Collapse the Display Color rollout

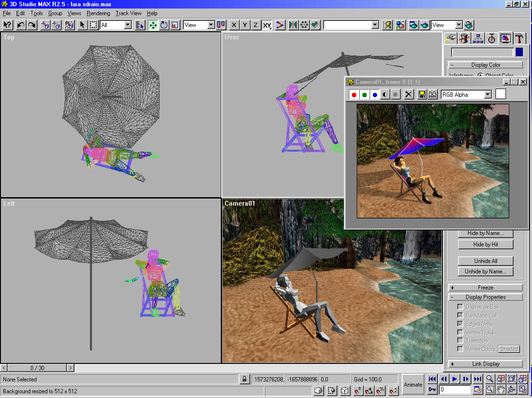point(486,65)
